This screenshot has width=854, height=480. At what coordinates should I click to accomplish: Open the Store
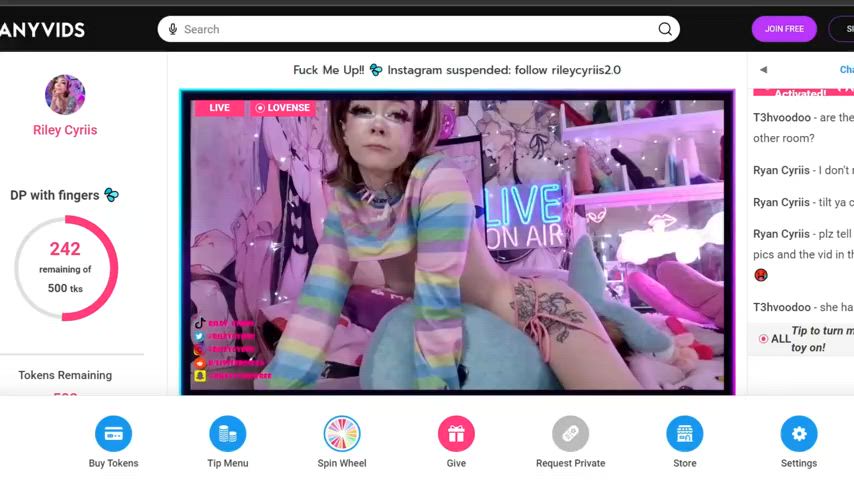684,434
